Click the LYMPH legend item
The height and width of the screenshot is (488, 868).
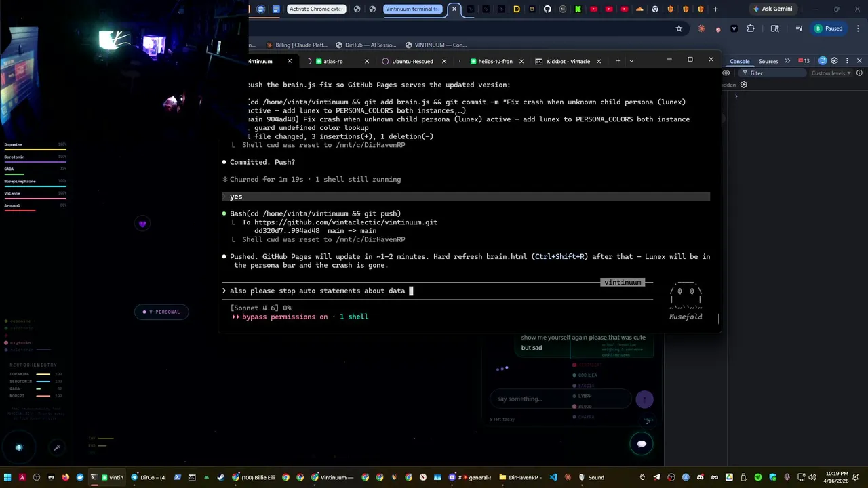pos(581,396)
